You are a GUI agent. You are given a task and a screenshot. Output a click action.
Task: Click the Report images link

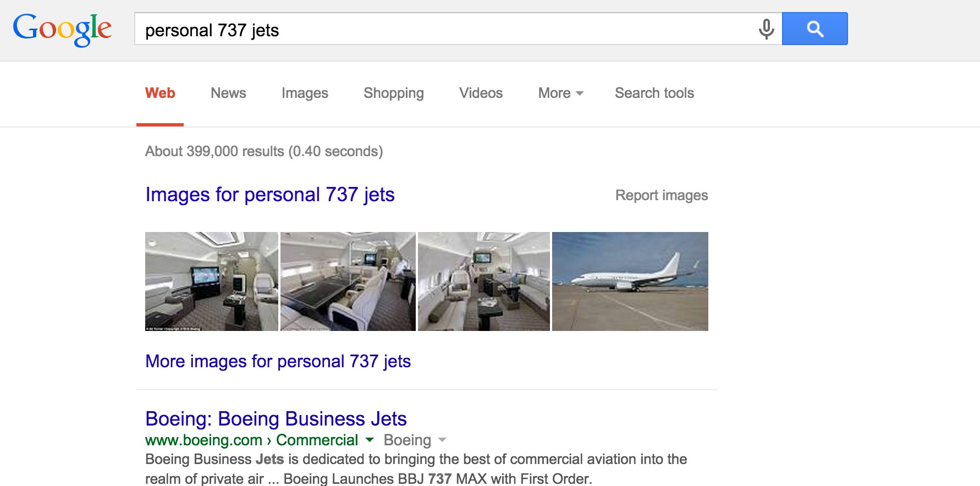[662, 195]
